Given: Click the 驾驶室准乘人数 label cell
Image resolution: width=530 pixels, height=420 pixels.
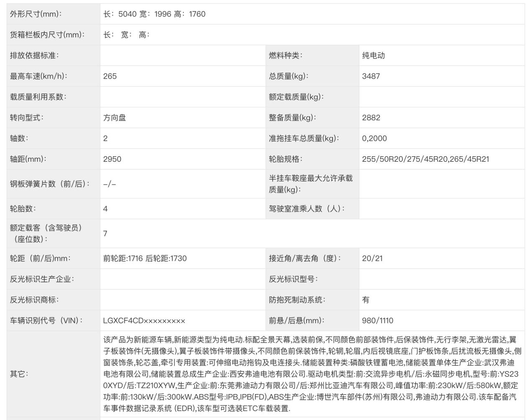Looking at the screenshot, I should point(307,209).
